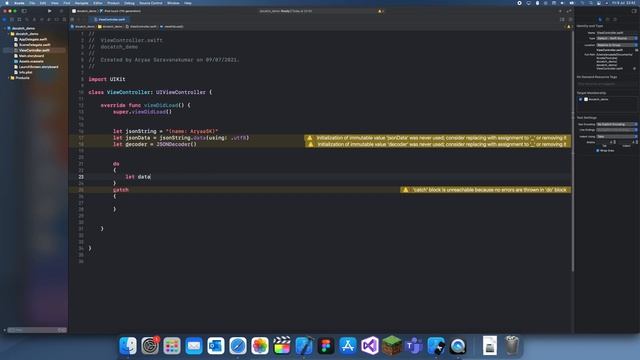Screen dimensions: 640x360
Task: Select the File inspector icon
Action: 600,19
